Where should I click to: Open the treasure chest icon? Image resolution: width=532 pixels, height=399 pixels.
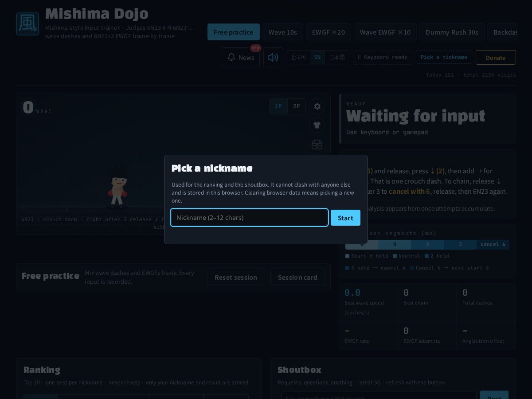tap(317, 145)
